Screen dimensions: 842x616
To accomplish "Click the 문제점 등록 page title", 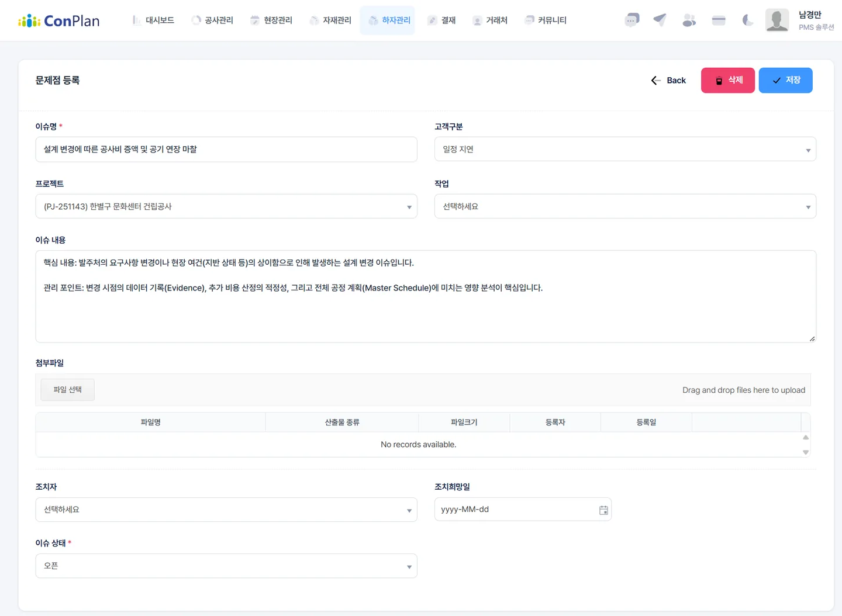I will coord(57,81).
